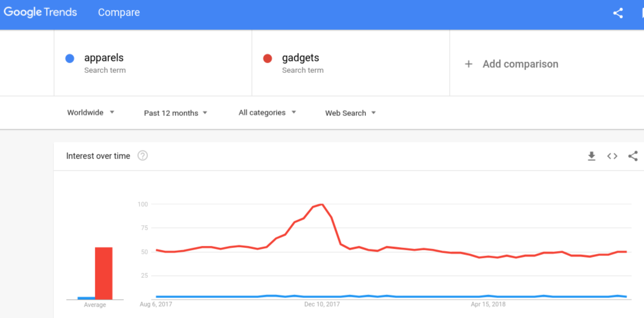This screenshot has width=644, height=318.
Task: Expand the Web Search type dropdown
Action: (x=350, y=113)
